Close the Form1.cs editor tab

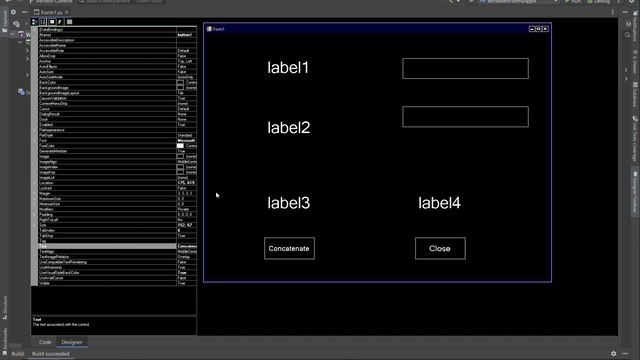click(x=67, y=12)
